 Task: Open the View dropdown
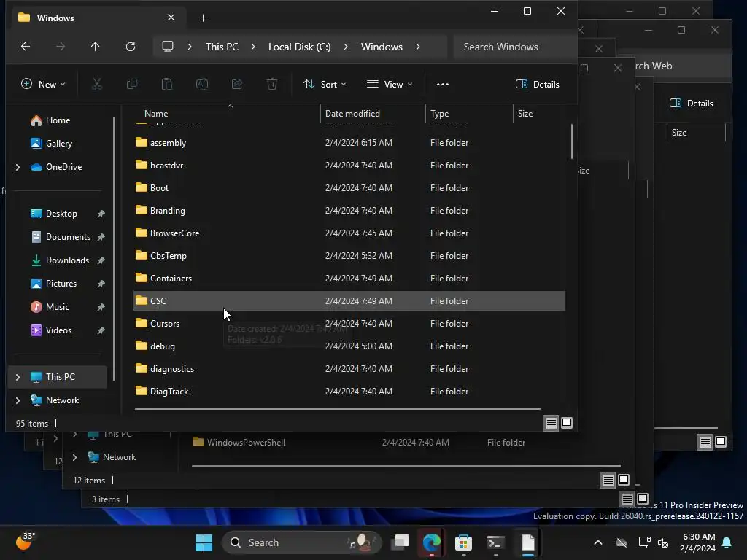point(390,85)
